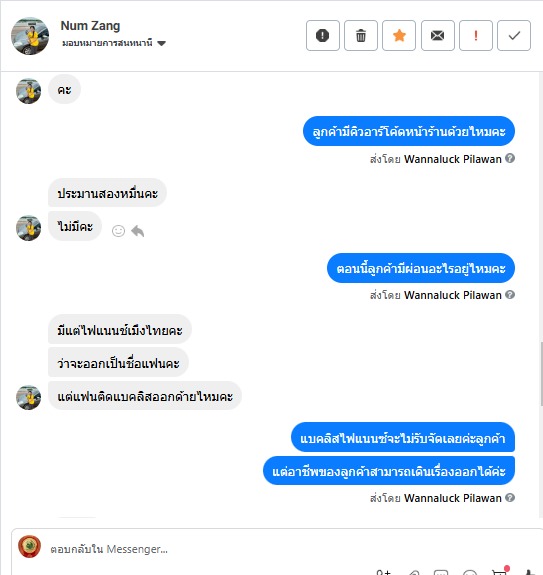The height and width of the screenshot is (575, 543).
Task: Click the chat scrollbar thumb on right edge
Action: pyautogui.click(x=541, y=373)
